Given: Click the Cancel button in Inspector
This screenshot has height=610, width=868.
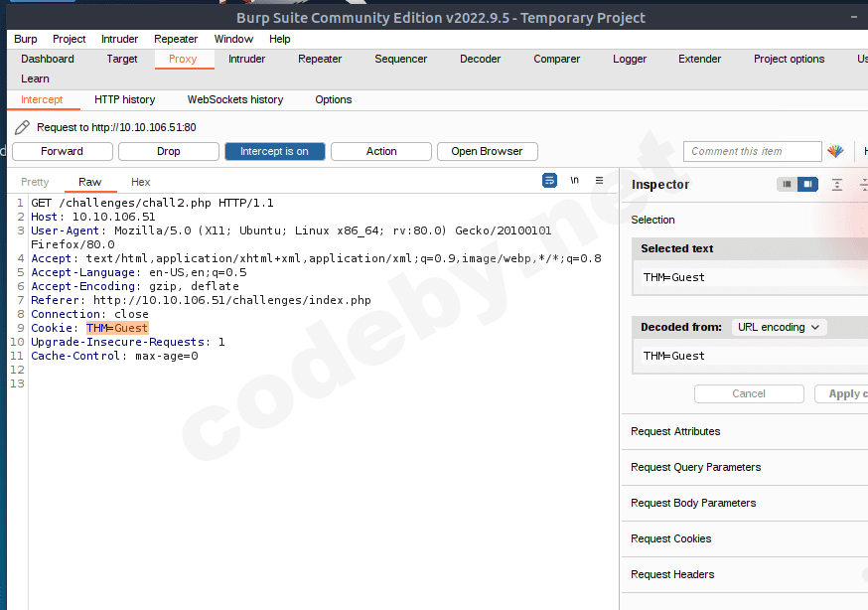Looking at the screenshot, I should tap(749, 393).
